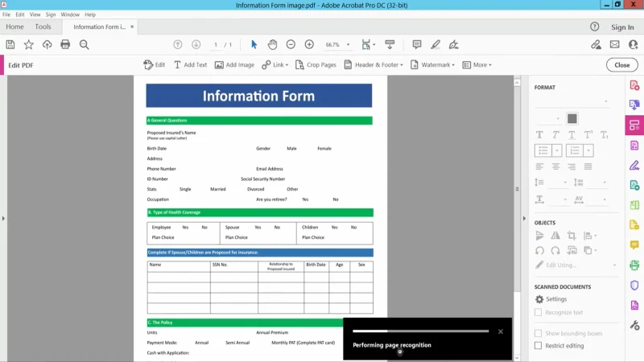
Task: Go to the next page arrow
Action: tap(196, 44)
